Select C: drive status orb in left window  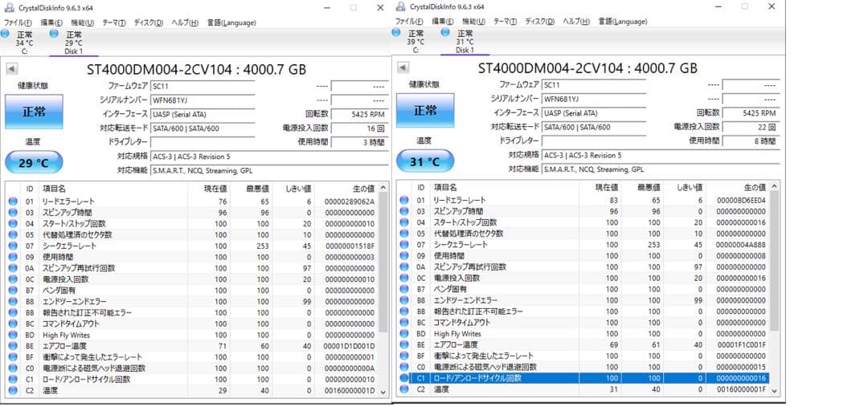point(5,34)
